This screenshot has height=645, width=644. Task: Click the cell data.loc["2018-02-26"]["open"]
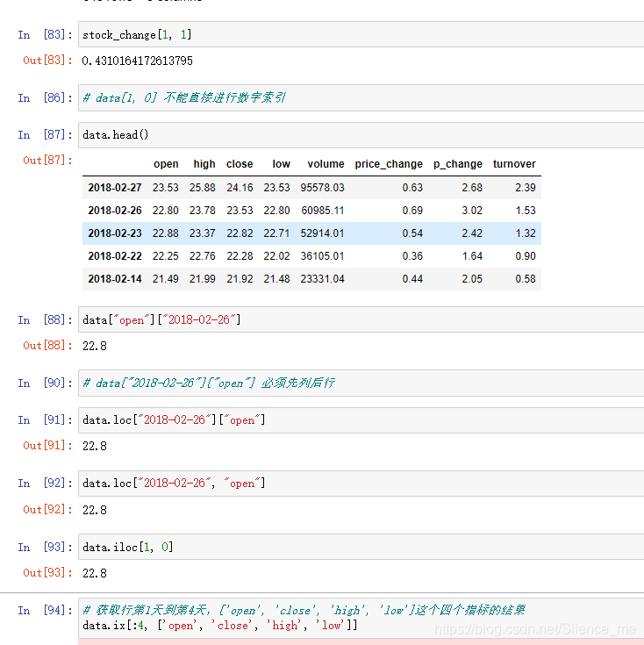click(361, 420)
